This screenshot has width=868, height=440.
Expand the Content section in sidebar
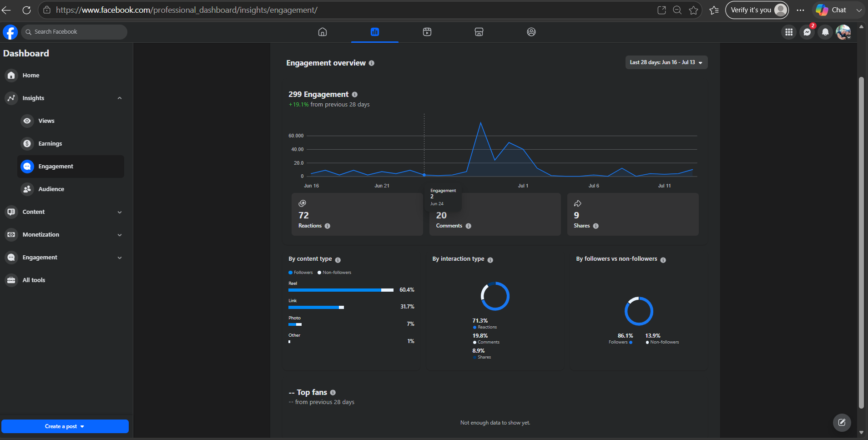tap(120, 212)
